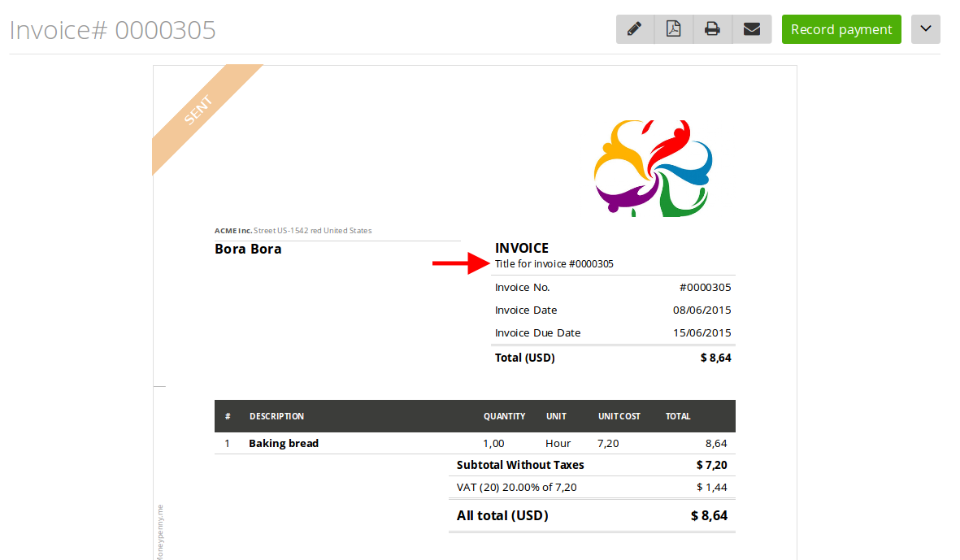960x560 pixels.
Task: Click the UNIT column header
Action: click(556, 416)
